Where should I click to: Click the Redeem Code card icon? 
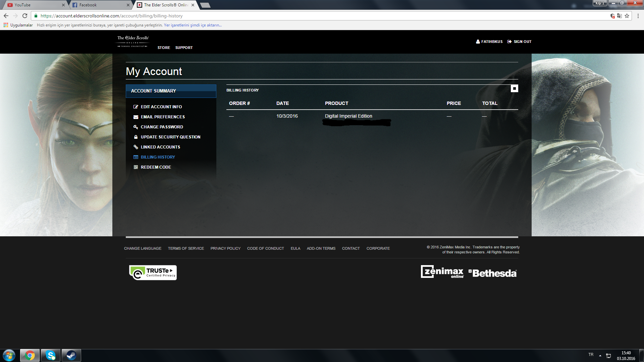coord(136,167)
